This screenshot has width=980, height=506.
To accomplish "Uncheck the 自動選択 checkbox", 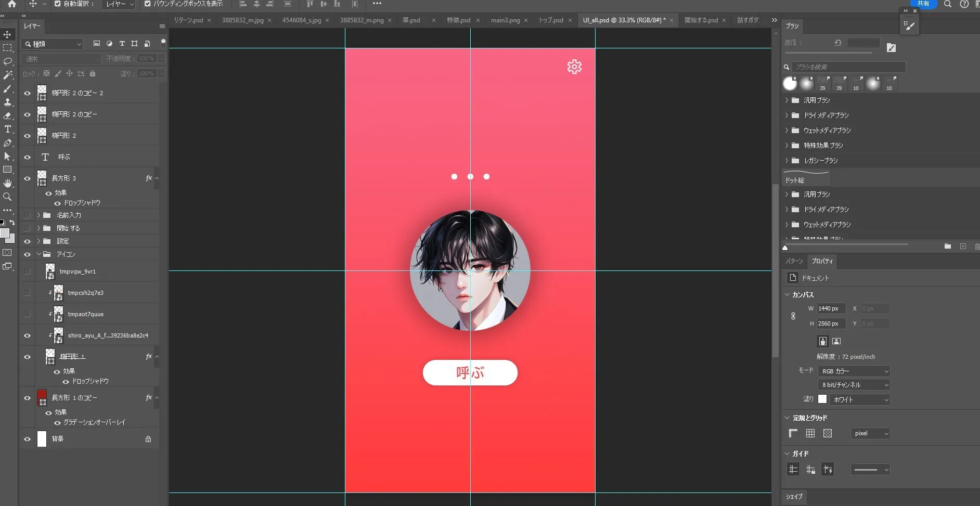I will 58,4.
